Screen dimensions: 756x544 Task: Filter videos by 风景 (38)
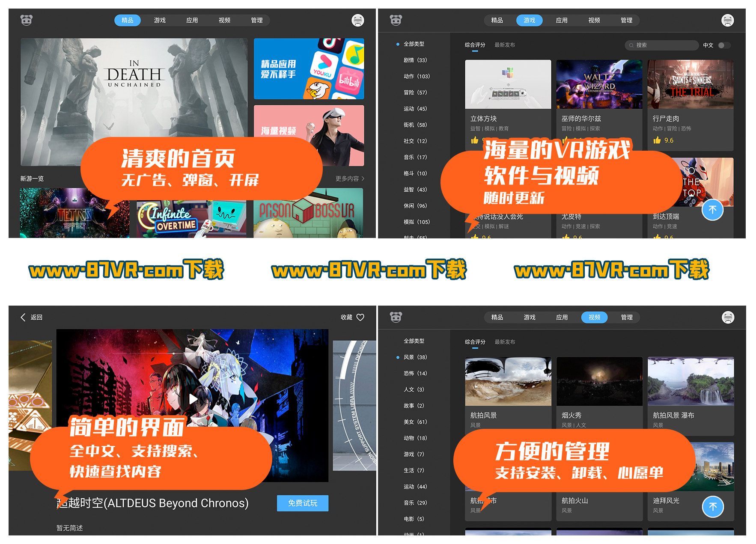coord(415,357)
